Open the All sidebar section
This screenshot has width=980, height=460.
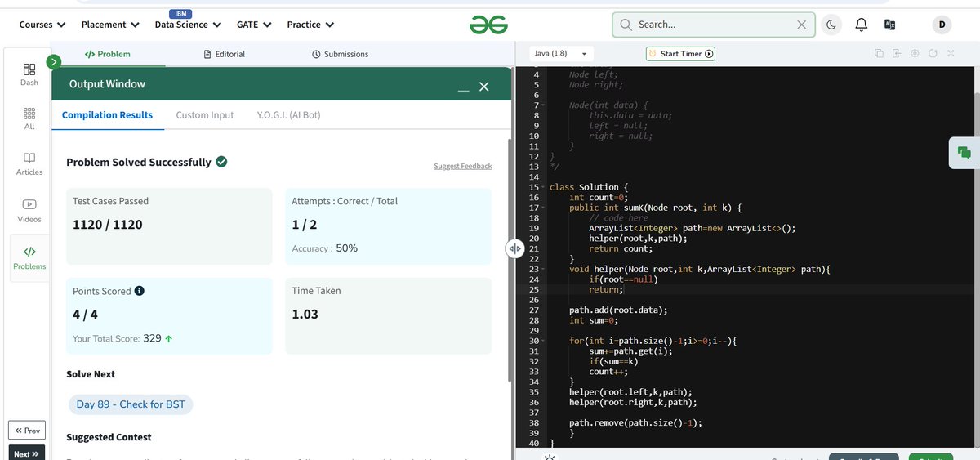tap(29, 118)
